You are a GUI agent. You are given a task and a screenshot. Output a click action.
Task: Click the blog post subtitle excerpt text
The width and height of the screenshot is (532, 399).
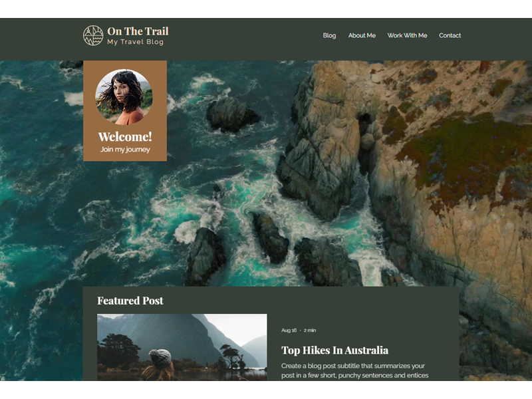tap(355, 370)
